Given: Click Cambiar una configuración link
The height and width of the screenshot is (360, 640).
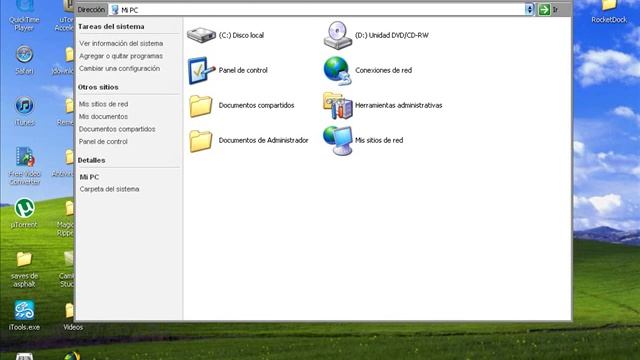Looking at the screenshot, I should coord(119,69).
